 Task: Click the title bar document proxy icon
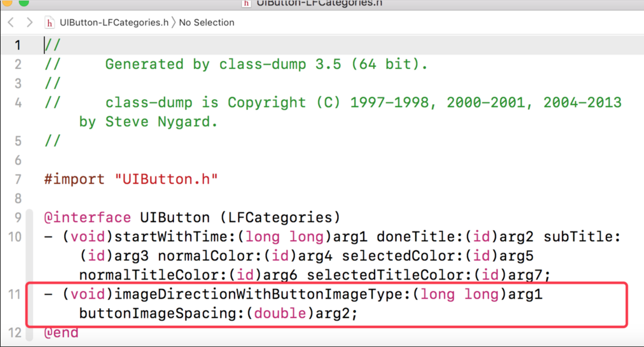coord(246,3)
